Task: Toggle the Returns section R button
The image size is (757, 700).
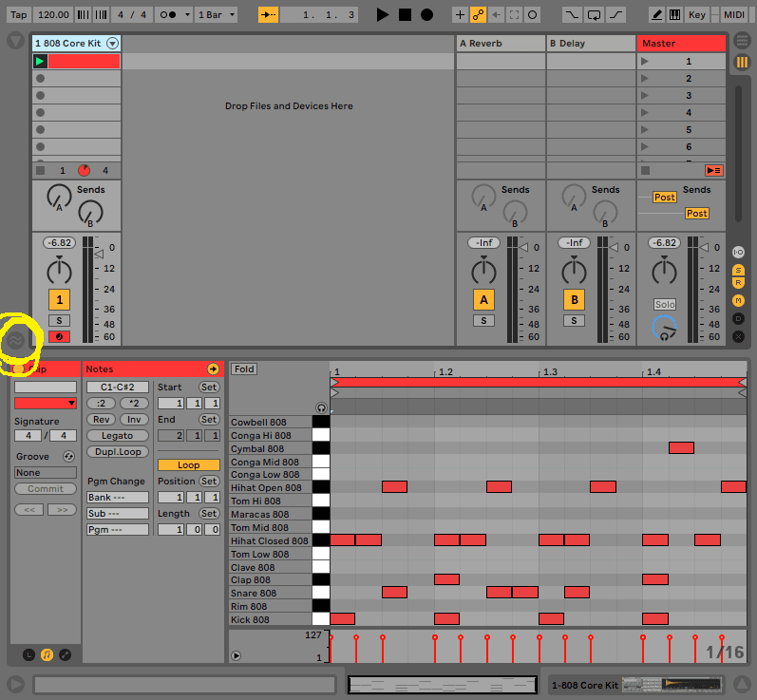Action: pos(738,282)
